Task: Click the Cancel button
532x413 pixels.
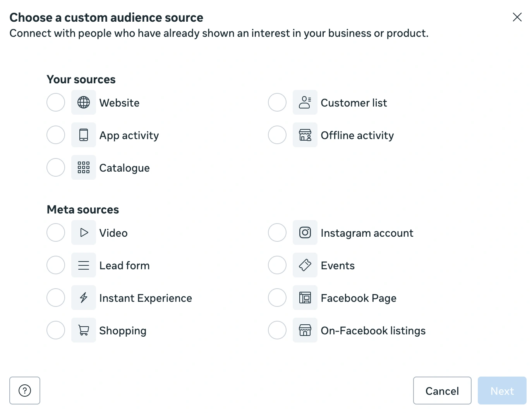Action: 442,391
